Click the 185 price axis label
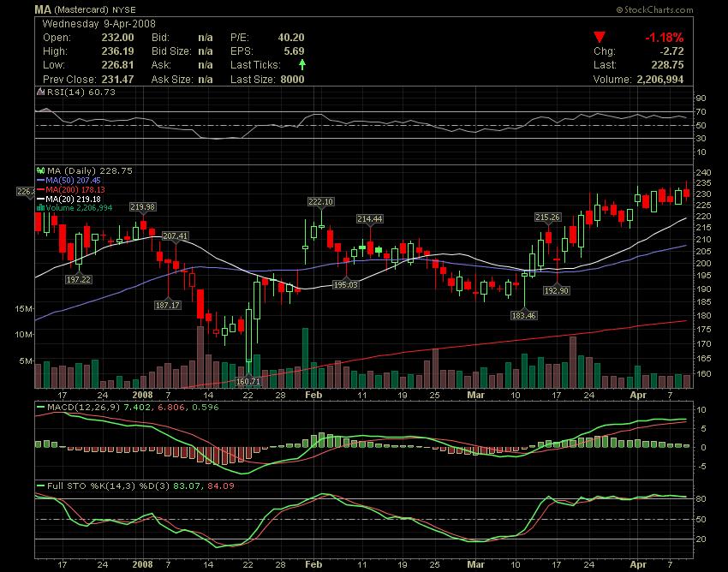Image resolution: width=728 pixels, height=572 pixels. click(703, 302)
